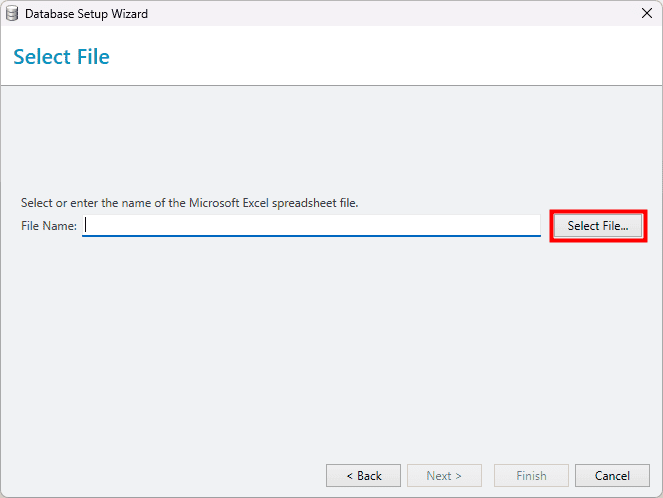Focus the File Name text field
Viewport: 663px width, 498px height.
click(x=311, y=225)
